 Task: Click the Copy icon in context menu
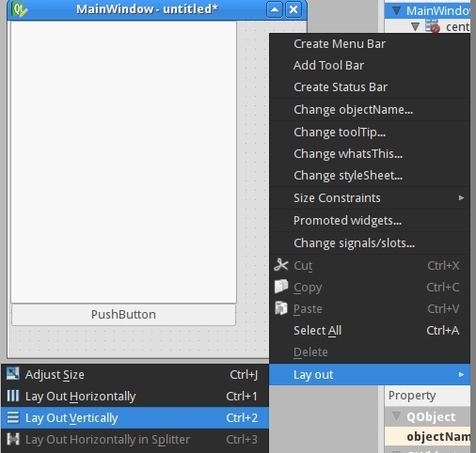(x=281, y=287)
